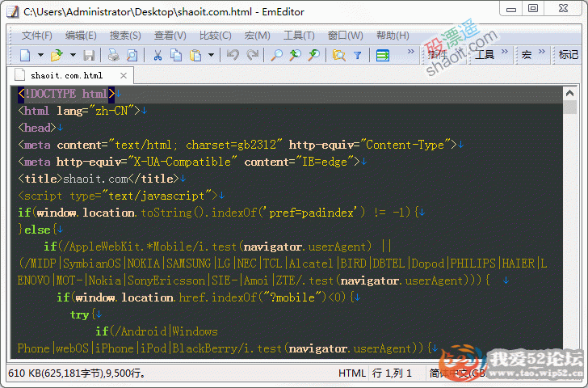This screenshot has height=388, width=588.
Task: Open the 窗口(W) menu
Action: [346, 36]
